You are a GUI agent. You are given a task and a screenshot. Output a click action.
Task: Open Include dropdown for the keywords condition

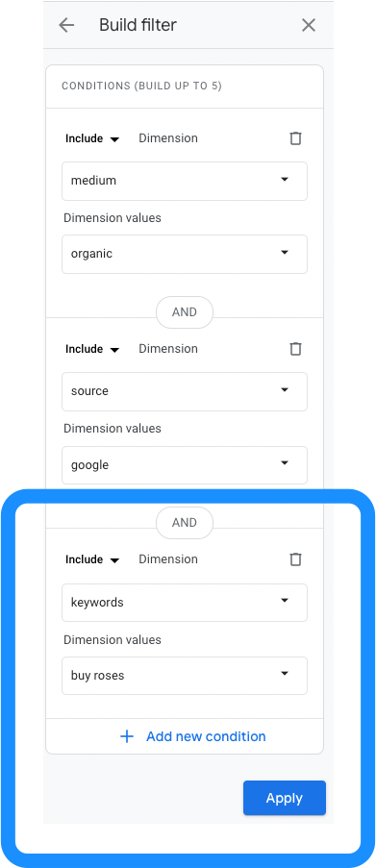92,559
